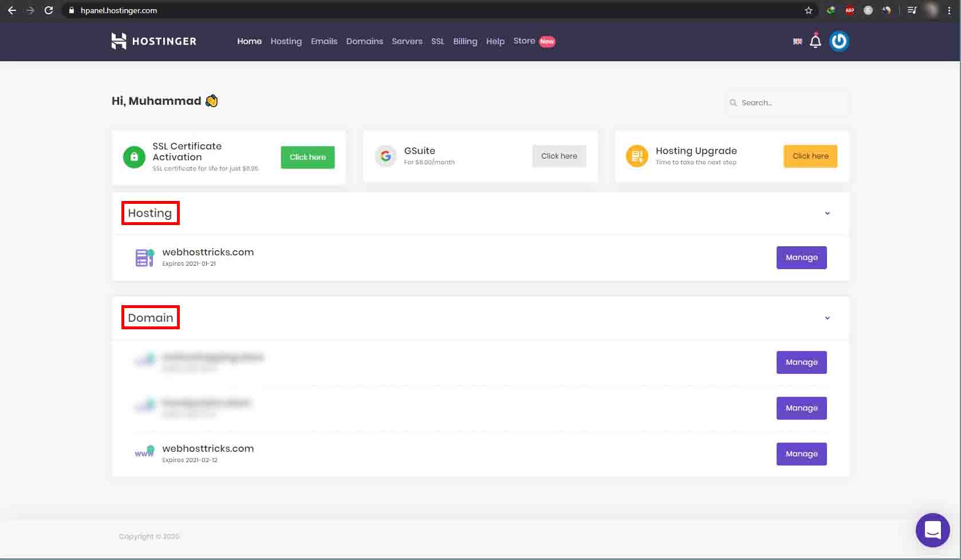961x560 pixels.
Task: Open the ABP adblock extension icon
Action: click(x=850, y=10)
